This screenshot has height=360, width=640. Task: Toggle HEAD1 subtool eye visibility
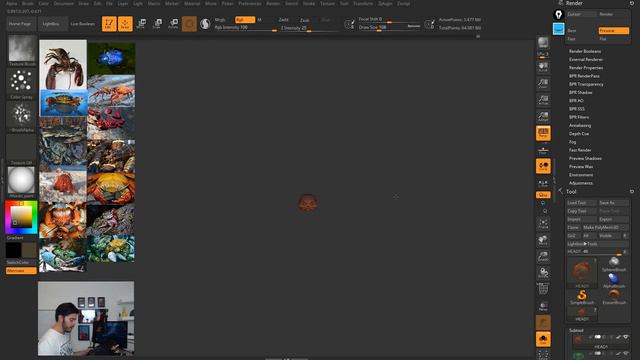(x=626, y=337)
